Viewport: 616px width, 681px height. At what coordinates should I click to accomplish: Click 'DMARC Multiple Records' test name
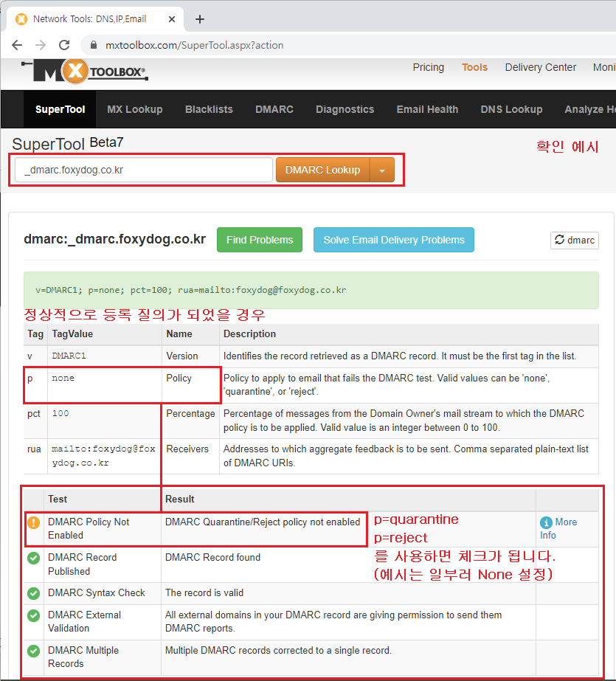pos(83,657)
